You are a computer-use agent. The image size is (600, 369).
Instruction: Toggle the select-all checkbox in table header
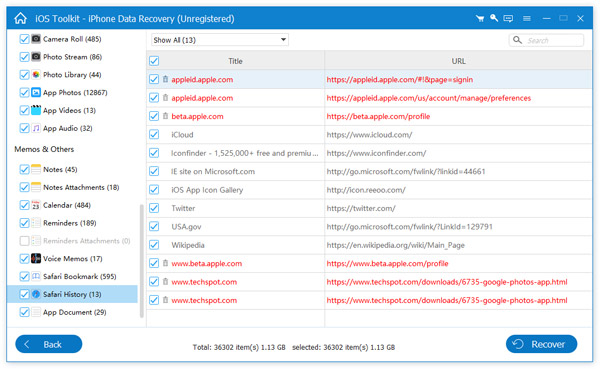(154, 61)
